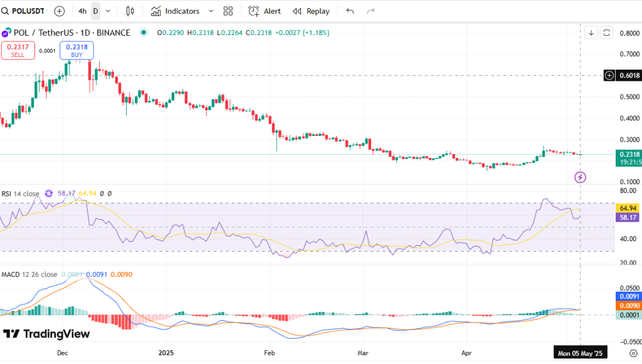Create an Alert

click(265, 11)
